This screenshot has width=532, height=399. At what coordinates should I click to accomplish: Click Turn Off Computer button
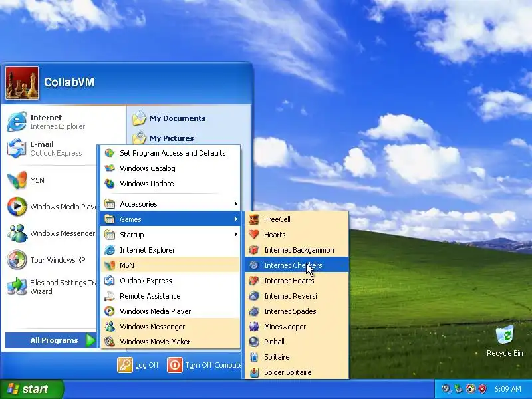pyautogui.click(x=204, y=365)
